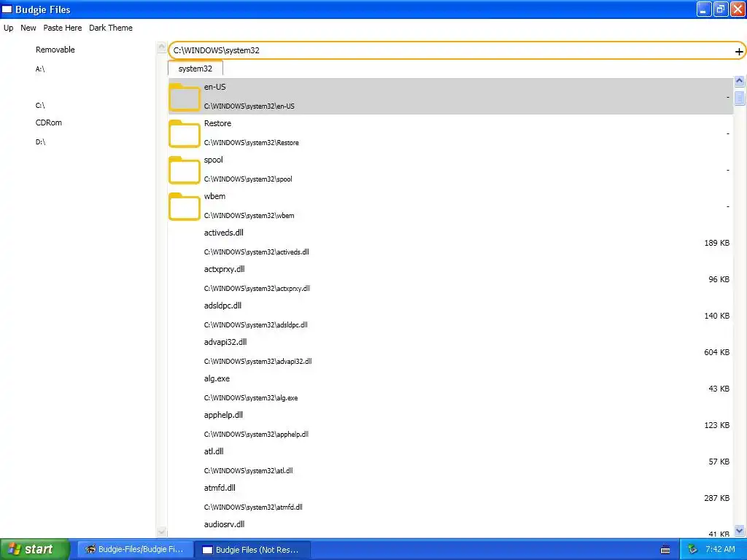Click the 189 KB size value

click(716, 243)
